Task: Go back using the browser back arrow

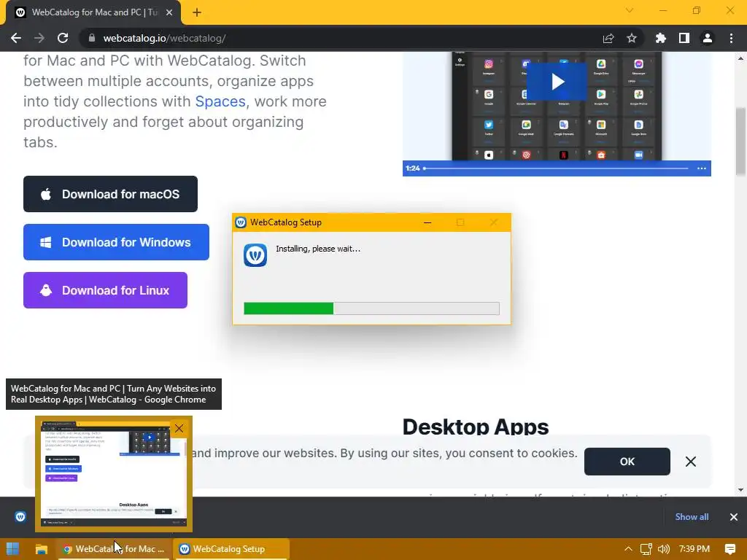Action: [16, 38]
